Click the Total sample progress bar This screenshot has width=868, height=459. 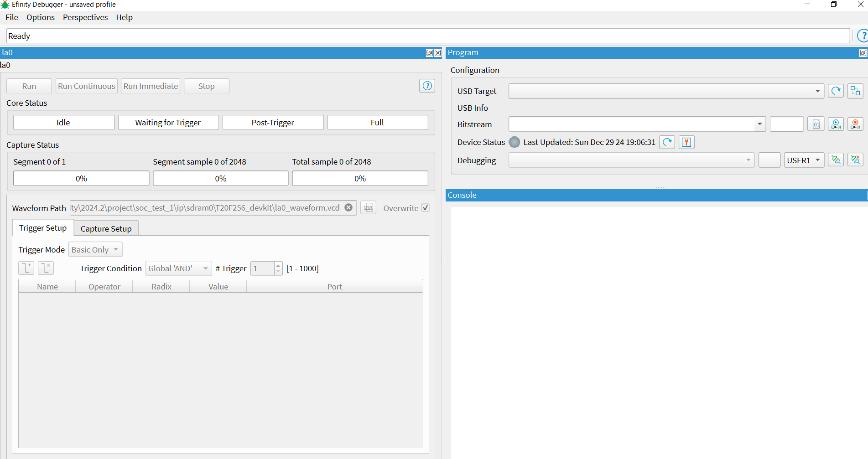tap(360, 178)
